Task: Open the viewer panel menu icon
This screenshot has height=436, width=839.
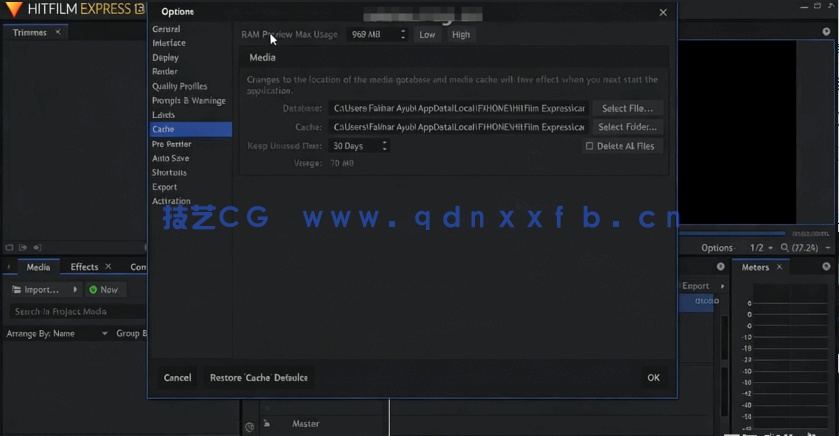Action: coord(826,32)
